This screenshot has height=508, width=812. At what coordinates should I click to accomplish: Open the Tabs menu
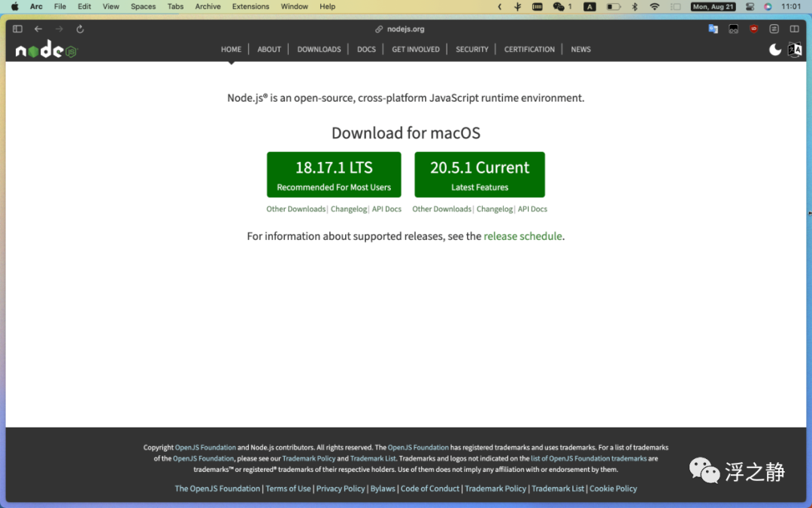tap(175, 7)
